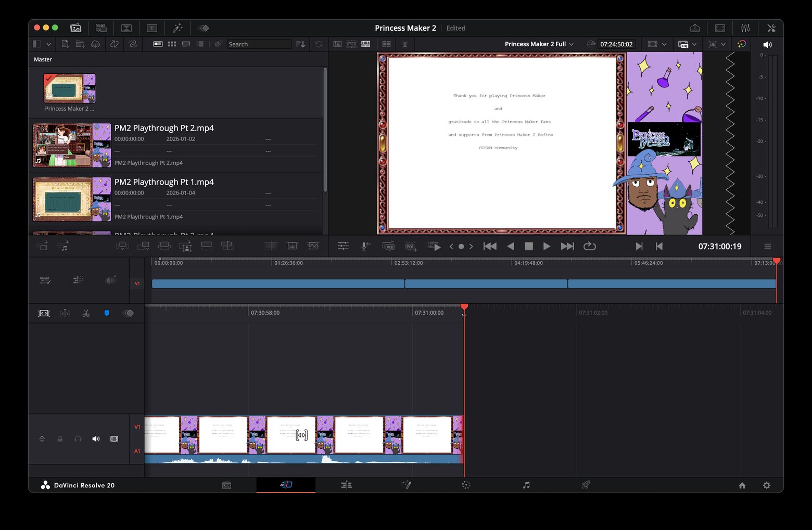Select Timeline viewer mode

tap(366, 44)
